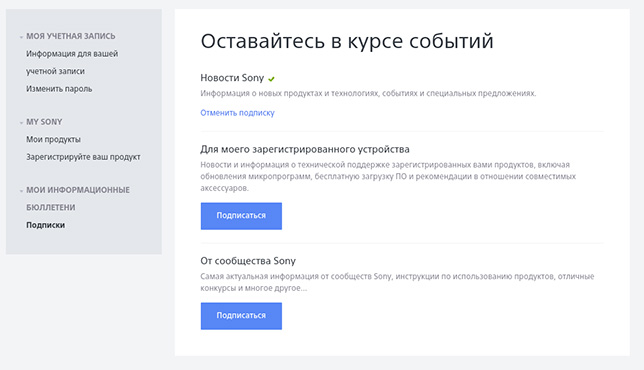Image resolution: width=644 pixels, height=370 pixels.
Task: Select Подписки in the sidebar
Action: coord(46,225)
